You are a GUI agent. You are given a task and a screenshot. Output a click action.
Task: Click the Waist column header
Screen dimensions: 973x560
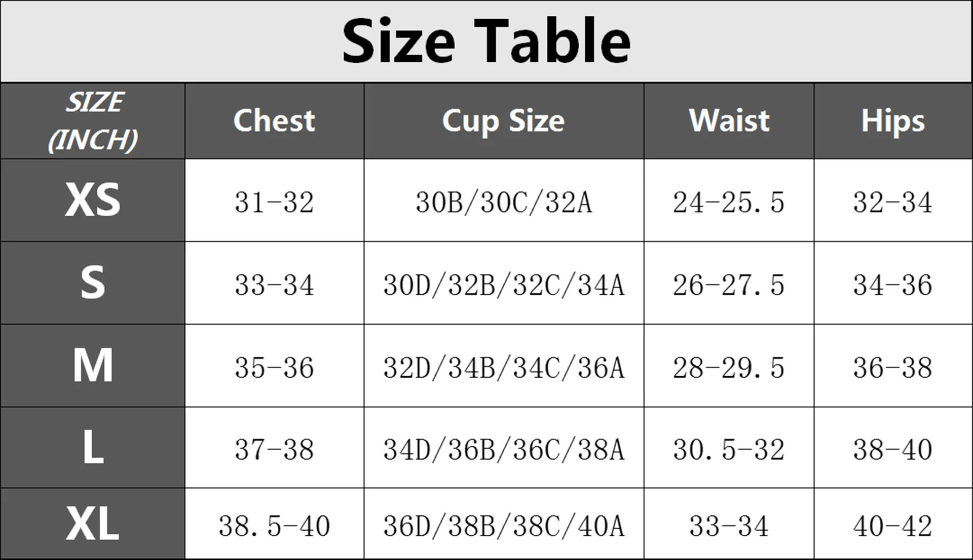tap(729, 121)
